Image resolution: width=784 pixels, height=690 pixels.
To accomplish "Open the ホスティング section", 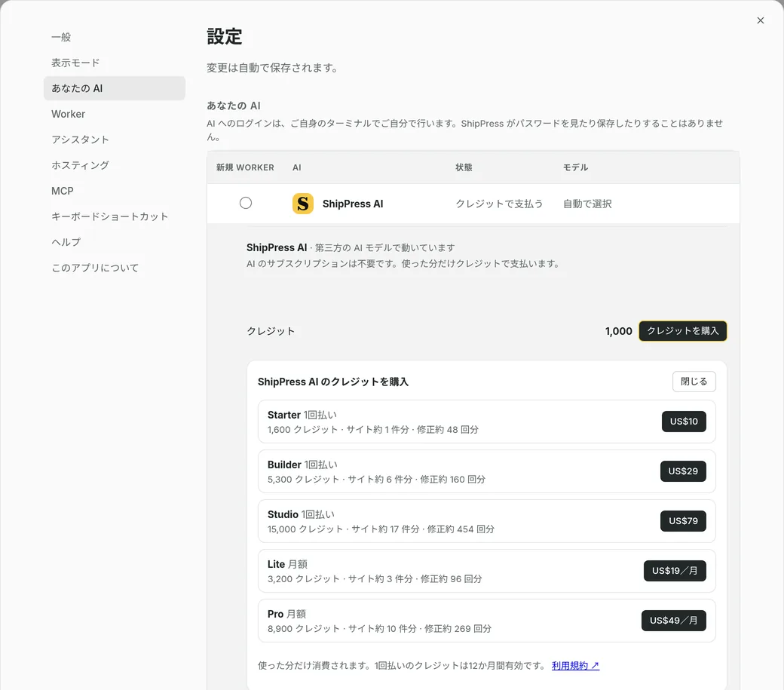I will [114, 165].
